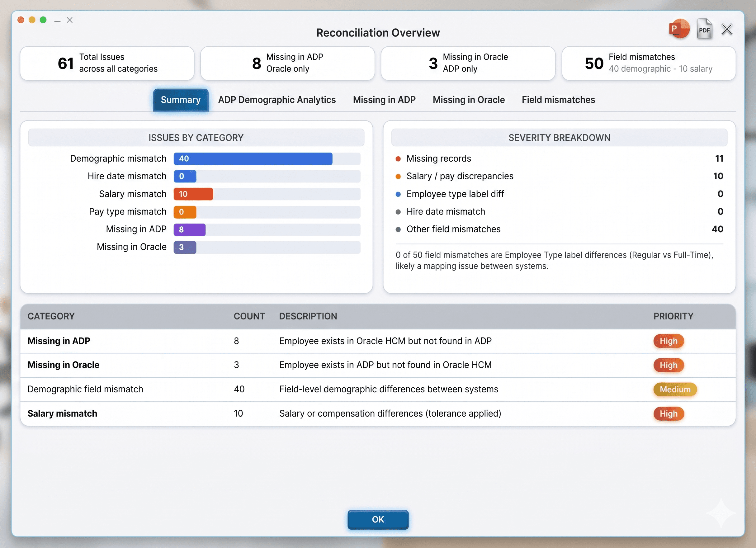Screen dimensions: 756x548
Task: Click the PRIORITY column header
Action: (673, 316)
